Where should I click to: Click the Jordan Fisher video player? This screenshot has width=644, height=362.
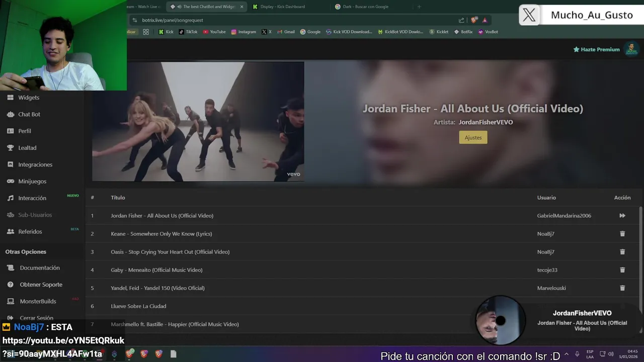pyautogui.click(x=198, y=121)
